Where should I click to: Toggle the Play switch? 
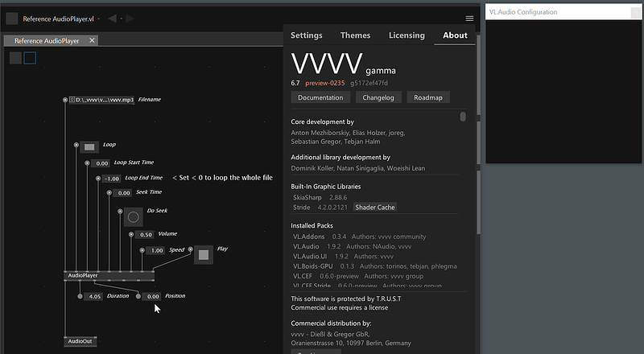pyautogui.click(x=204, y=255)
